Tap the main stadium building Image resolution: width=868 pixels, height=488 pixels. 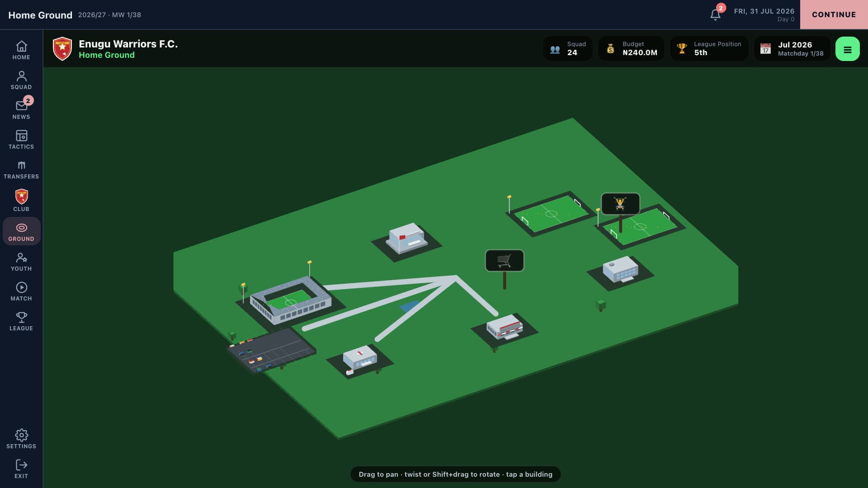click(x=290, y=300)
